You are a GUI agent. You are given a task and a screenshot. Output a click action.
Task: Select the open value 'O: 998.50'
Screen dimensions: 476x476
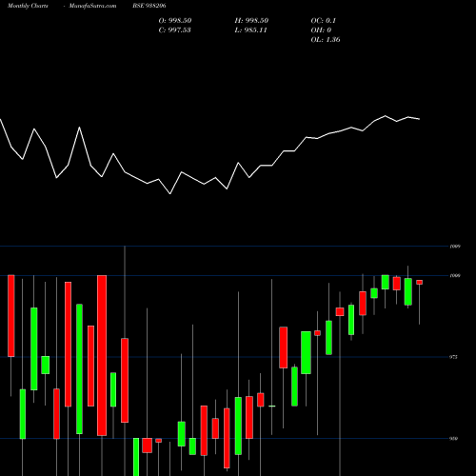[x=175, y=21]
